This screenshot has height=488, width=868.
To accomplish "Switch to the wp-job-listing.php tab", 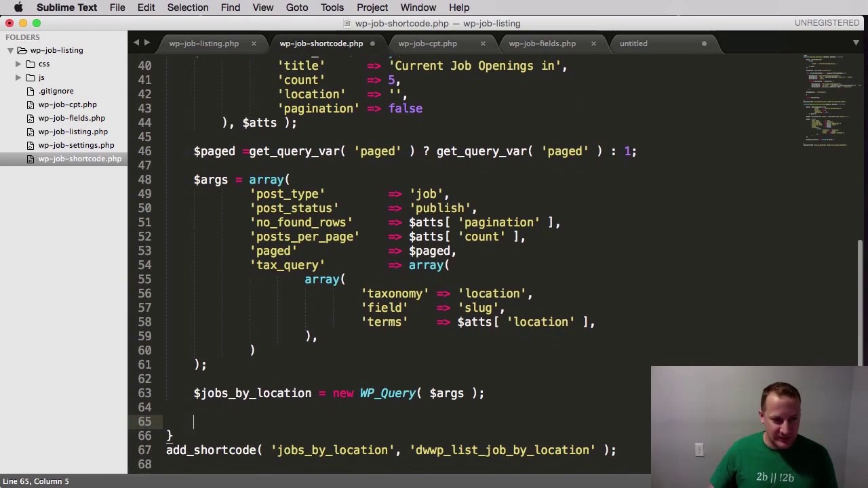I will 204,43.
